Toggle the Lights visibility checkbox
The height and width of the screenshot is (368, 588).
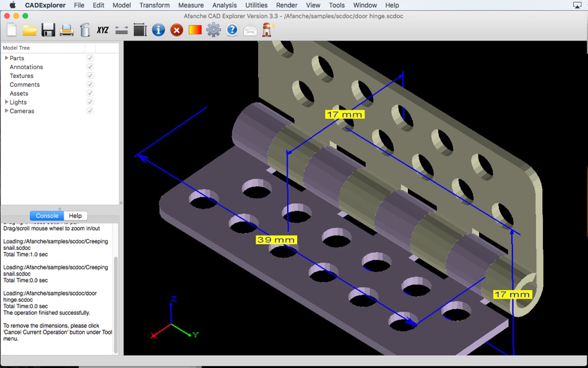pyautogui.click(x=90, y=102)
